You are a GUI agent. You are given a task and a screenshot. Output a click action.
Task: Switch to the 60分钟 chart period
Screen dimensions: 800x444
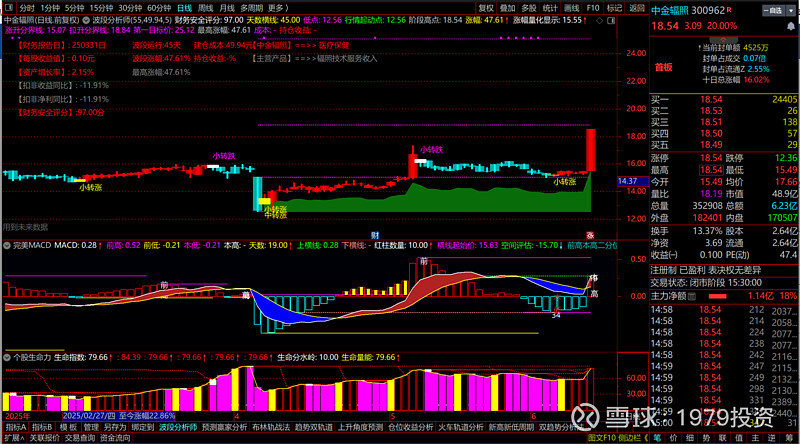pyautogui.click(x=159, y=8)
